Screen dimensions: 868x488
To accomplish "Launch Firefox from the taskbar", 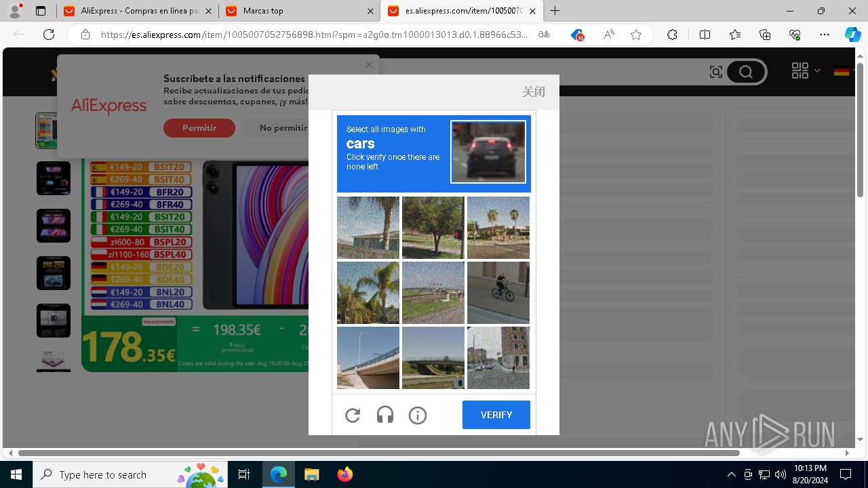I will tap(344, 474).
